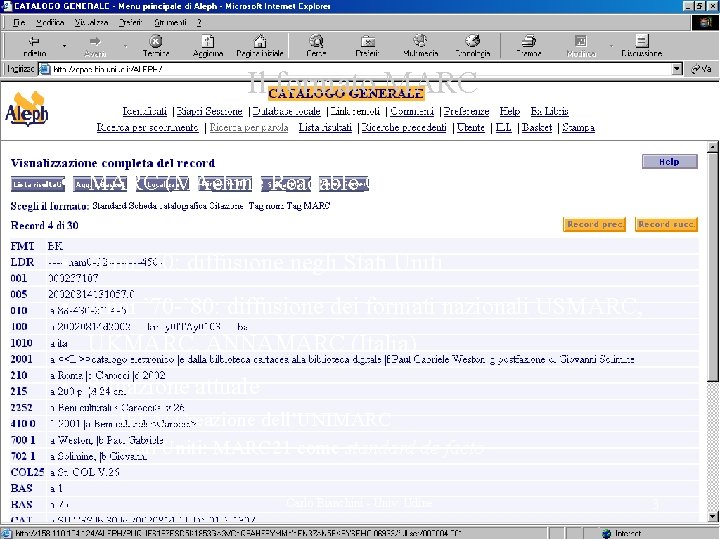The height and width of the screenshot is (540, 720).
Task: Open the Utente link
Action: click(x=471, y=127)
